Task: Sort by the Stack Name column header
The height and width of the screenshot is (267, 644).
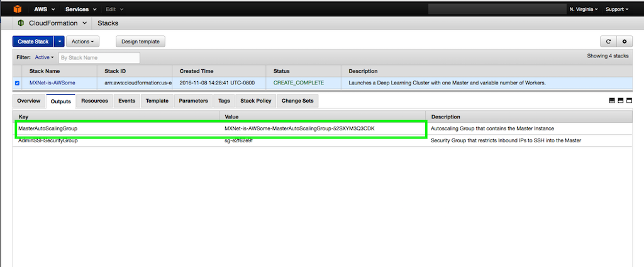Action: point(60,71)
